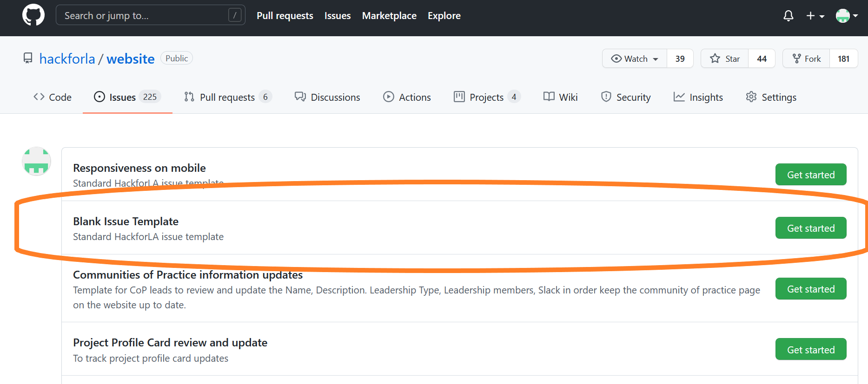This screenshot has width=868, height=384.
Task: Switch to the Code tab
Action: pyautogui.click(x=53, y=97)
